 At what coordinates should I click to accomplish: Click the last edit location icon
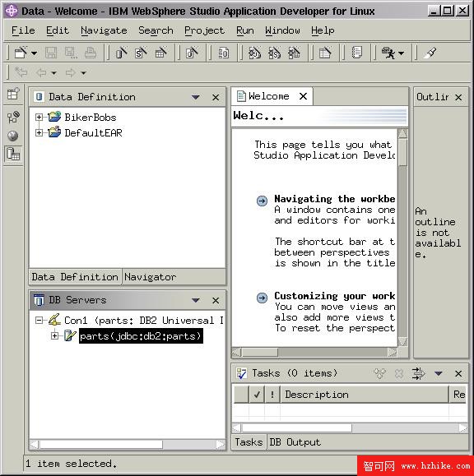tap(21, 72)
